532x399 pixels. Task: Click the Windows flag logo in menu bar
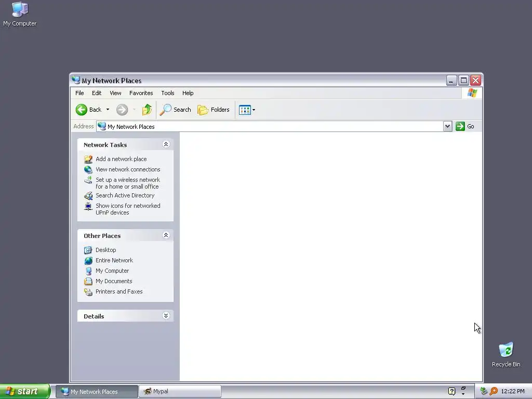click(x=472, y=93)
